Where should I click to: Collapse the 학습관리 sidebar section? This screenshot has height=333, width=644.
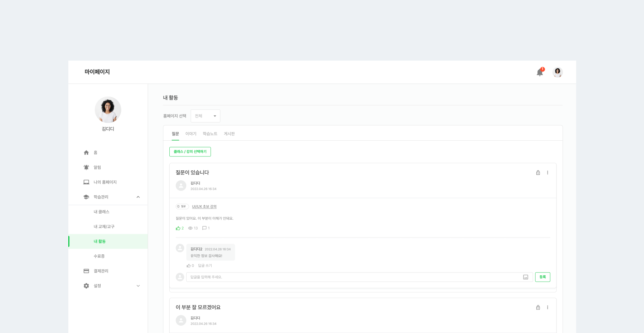pos(138,197)
